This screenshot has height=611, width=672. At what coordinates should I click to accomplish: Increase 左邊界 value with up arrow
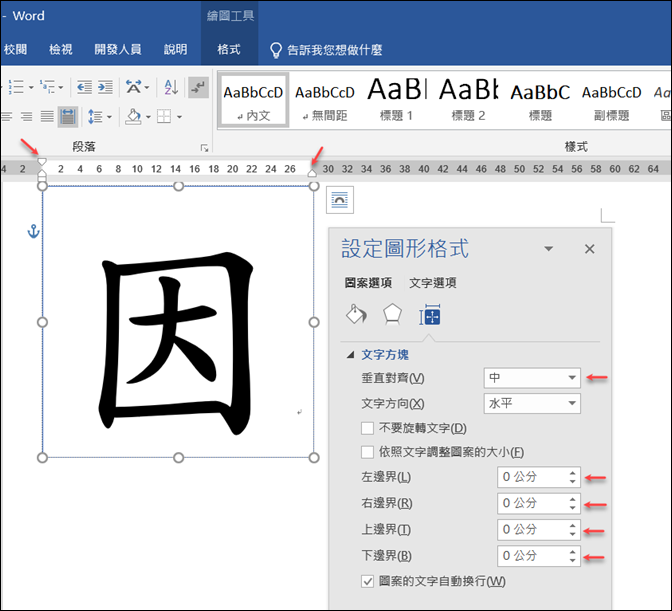[x=573, y=473]
